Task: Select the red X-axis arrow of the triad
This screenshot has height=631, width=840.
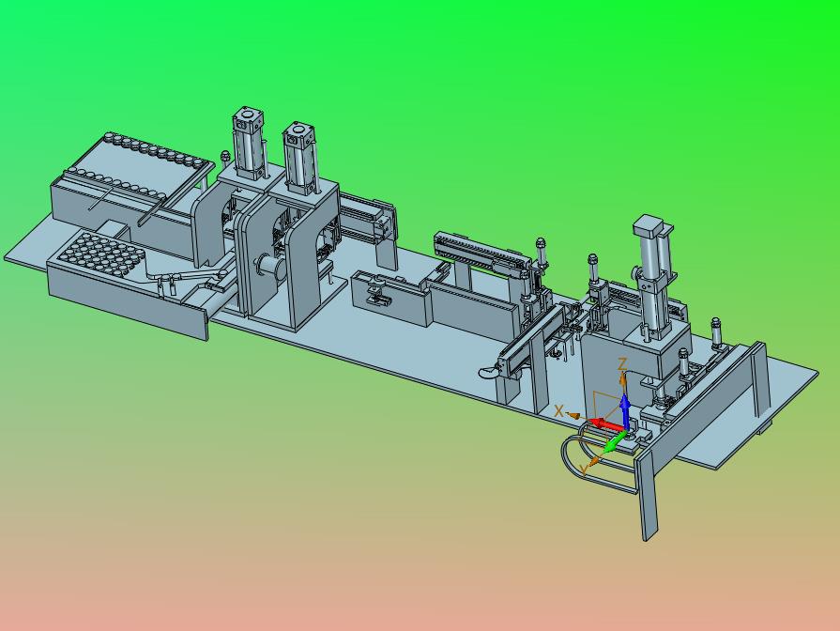Action: tap(608, 425)
